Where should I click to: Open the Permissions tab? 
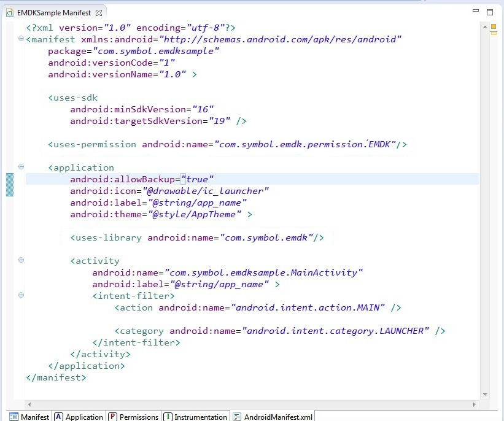[139, 417]
